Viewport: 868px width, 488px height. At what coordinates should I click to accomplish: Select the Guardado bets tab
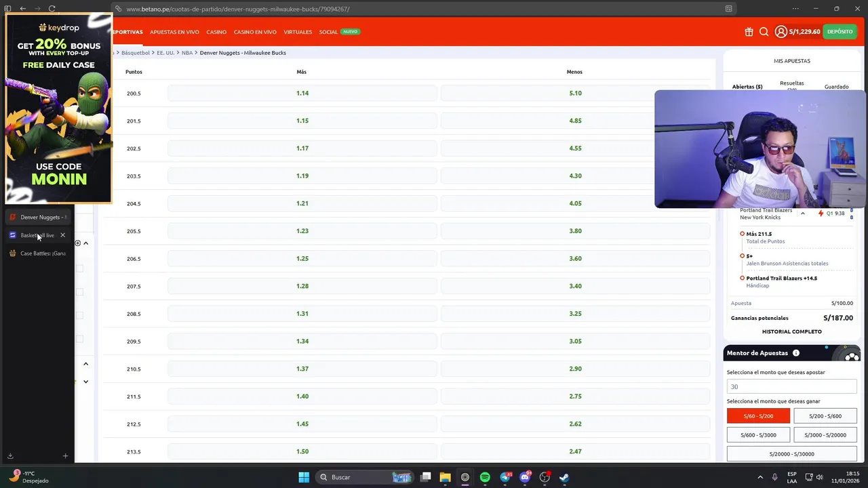(836, 87)
